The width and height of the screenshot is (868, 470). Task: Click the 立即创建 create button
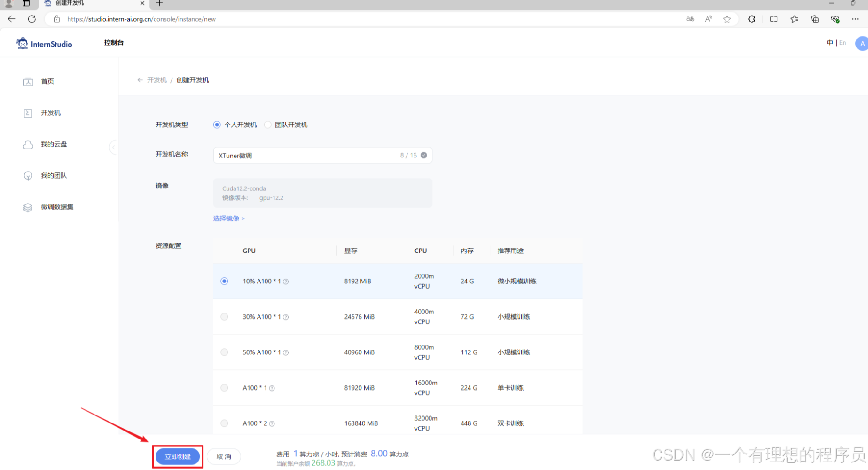click(x=177, y=456)
